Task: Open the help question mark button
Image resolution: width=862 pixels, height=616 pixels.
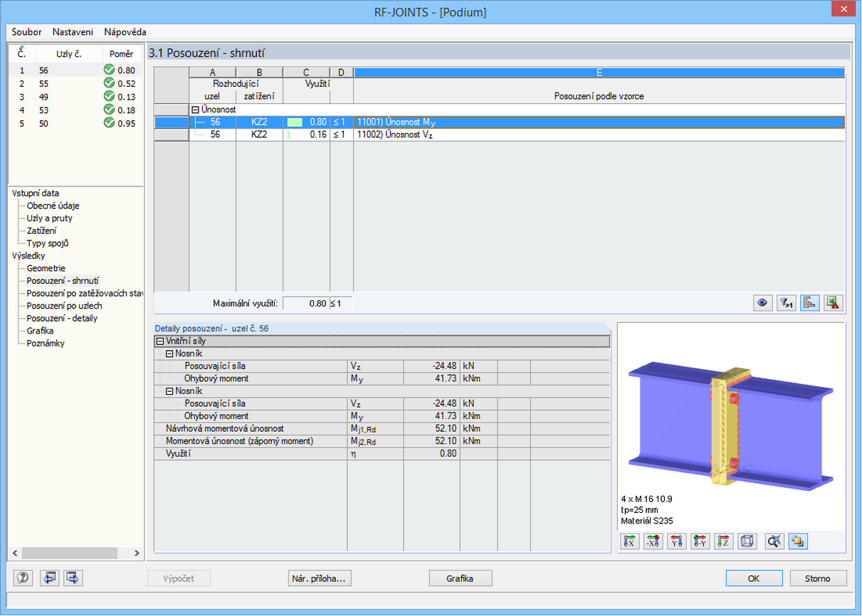Action: pos(23,578)
